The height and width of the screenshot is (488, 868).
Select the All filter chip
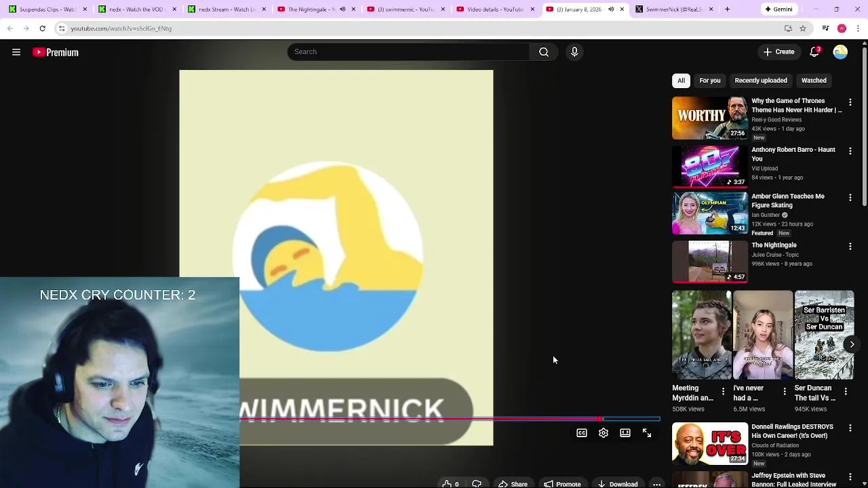point(681,81)
